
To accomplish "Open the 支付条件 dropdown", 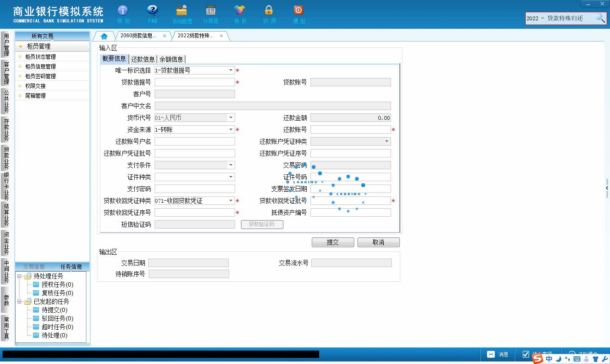I will click(231, 165).
